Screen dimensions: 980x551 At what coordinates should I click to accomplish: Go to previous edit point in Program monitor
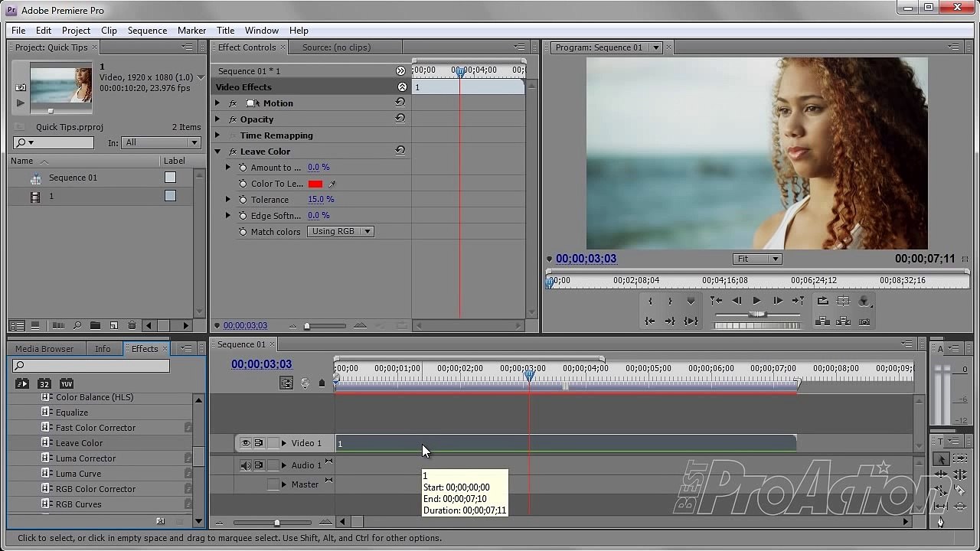(x=716, y=301)
